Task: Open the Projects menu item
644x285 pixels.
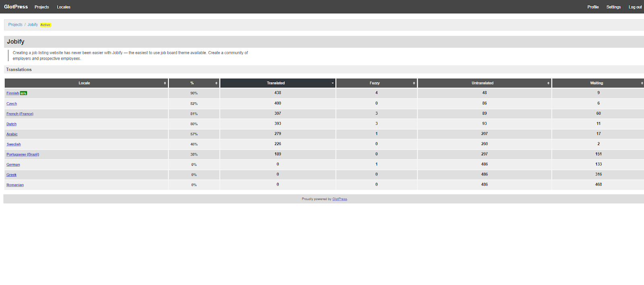Action: [42, 7]
